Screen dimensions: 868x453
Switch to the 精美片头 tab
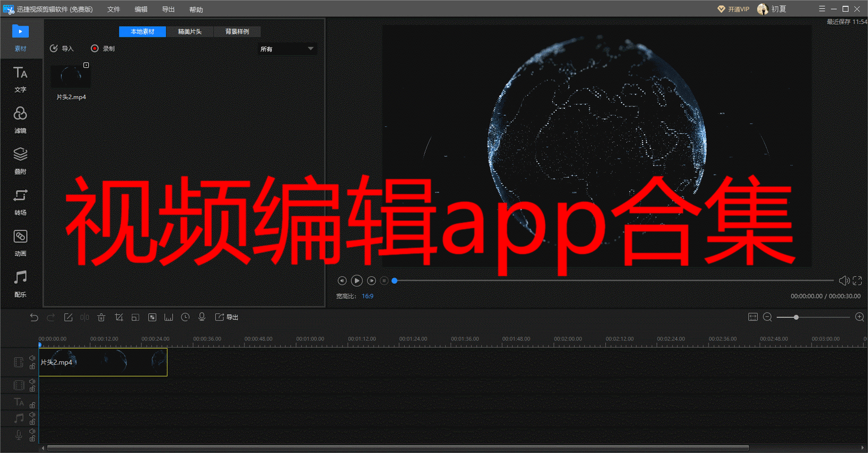pyautogui.click(x=190, y=32)
